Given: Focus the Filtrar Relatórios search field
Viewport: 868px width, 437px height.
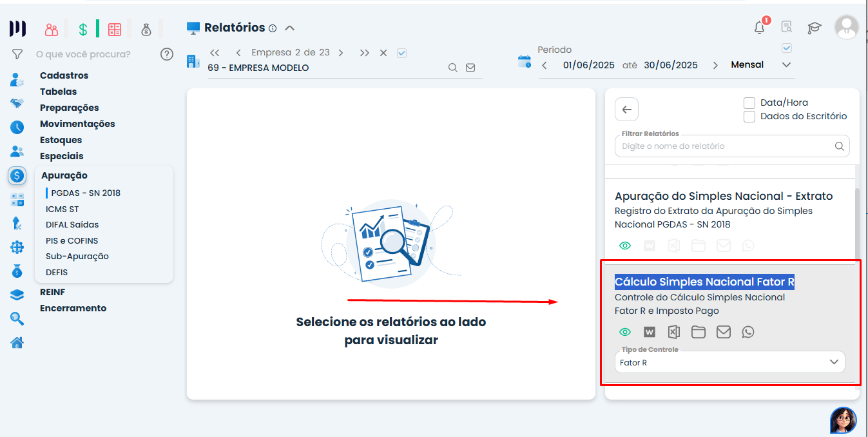Looking at the screenshot, I should tap(732, 146).
